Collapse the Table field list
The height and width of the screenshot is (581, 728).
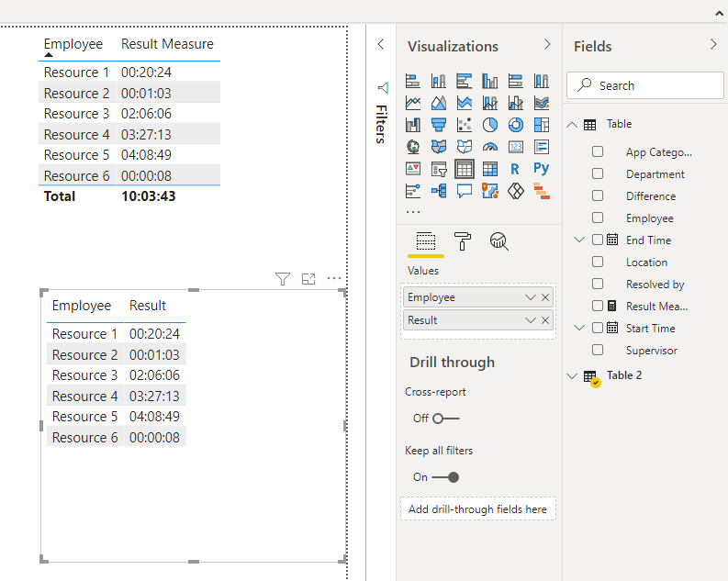pyautogui.click(x=572, y=124)
